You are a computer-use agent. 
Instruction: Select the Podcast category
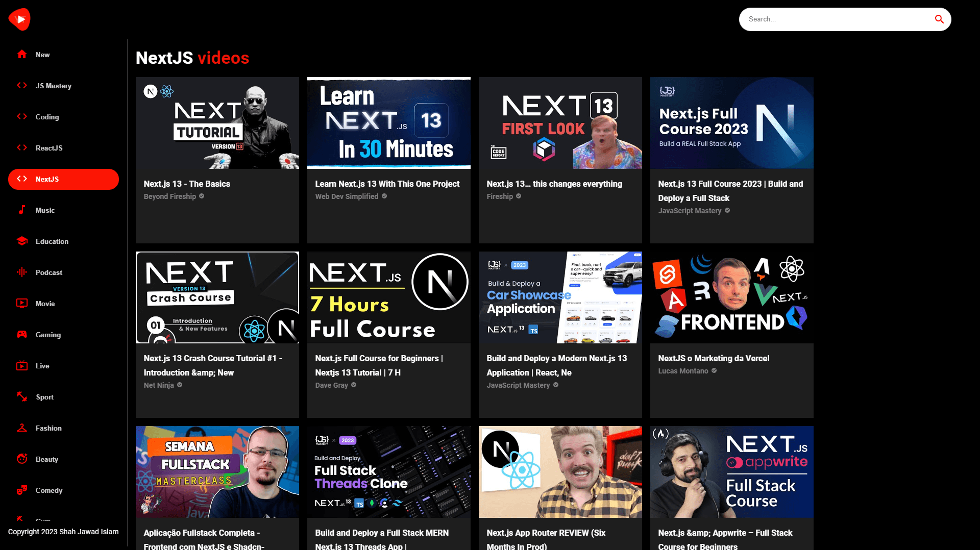coord(63,272)
